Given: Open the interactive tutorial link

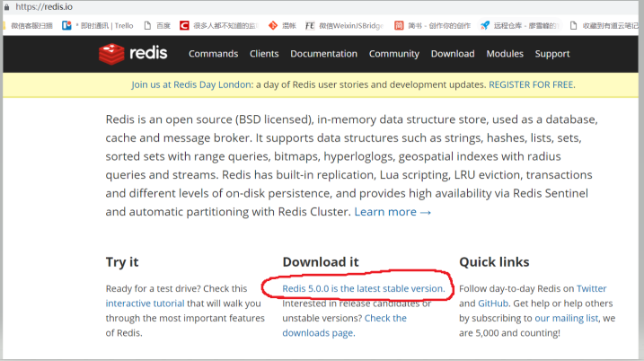Looking at the screenshot, I should (145, 304).
